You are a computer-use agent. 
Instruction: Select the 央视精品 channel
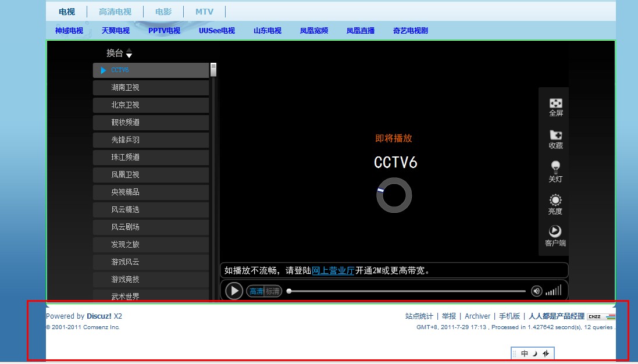(x=151, y=192)
